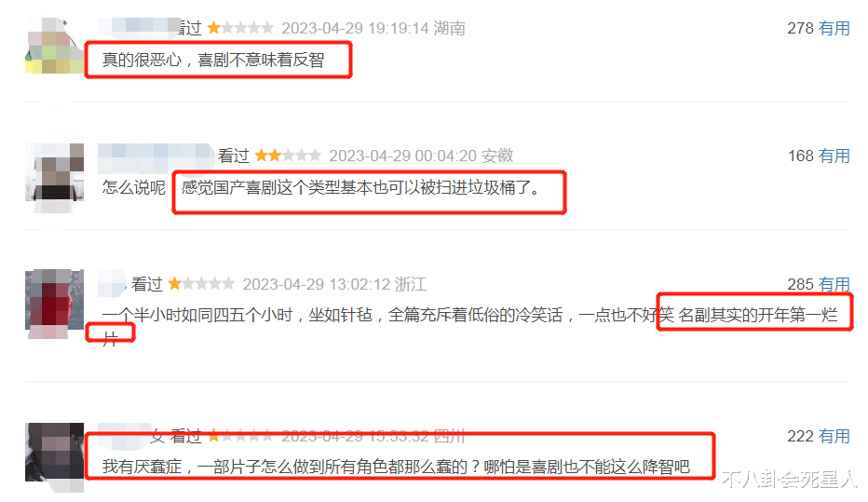The image size is (868, 502).
Task: Click the review text 真的很恶心，喜剧不意味着反智
Action: pyautogui.click(x=213, y=60)
